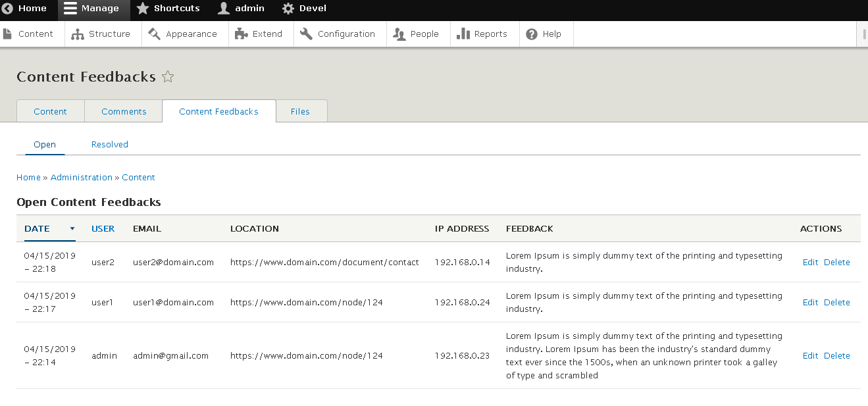Open Configuration via the wrench icon
868x406 pixels.
[305, 33]
